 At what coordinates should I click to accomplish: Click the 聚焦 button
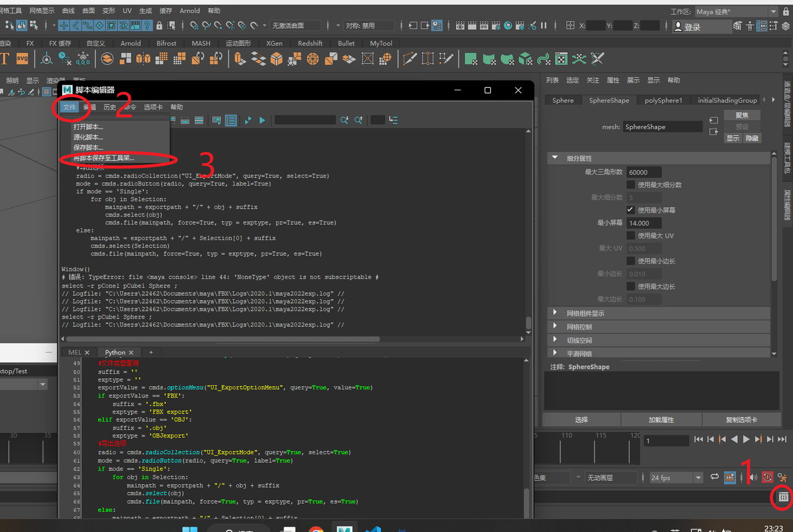coord(742,115)
